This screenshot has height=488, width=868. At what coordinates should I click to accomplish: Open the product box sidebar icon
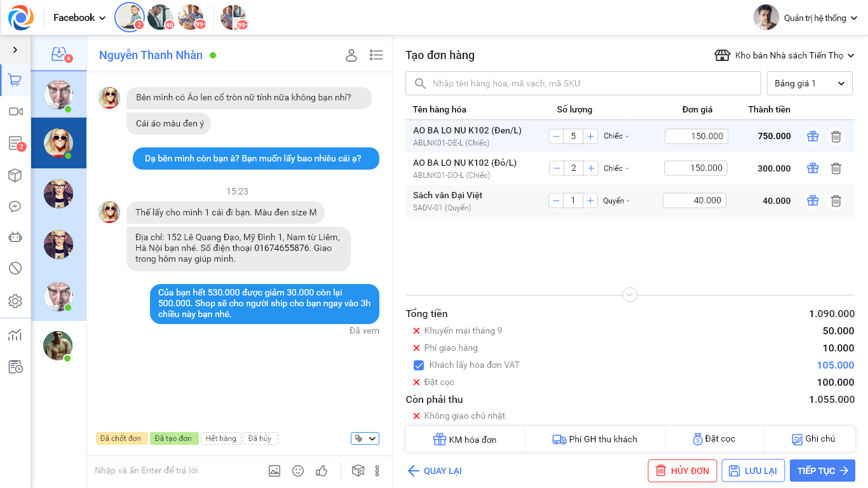tap(15, 175)
